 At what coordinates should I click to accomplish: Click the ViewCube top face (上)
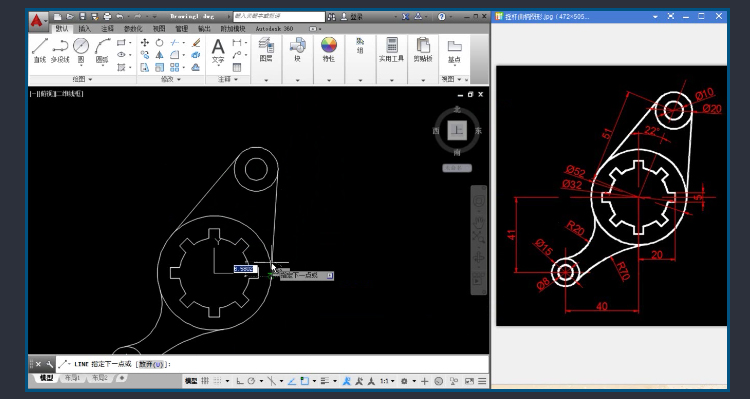click(x=457, y=130)
